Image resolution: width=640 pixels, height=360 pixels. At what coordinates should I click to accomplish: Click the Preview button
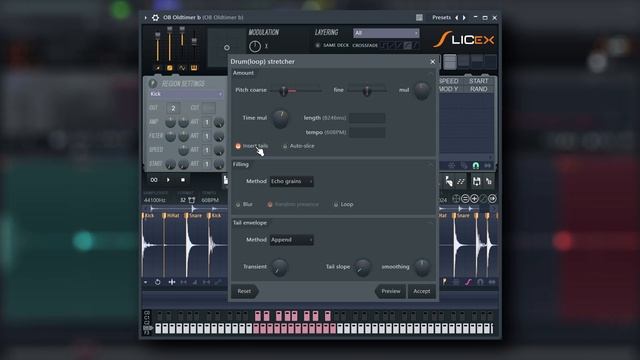391,291
